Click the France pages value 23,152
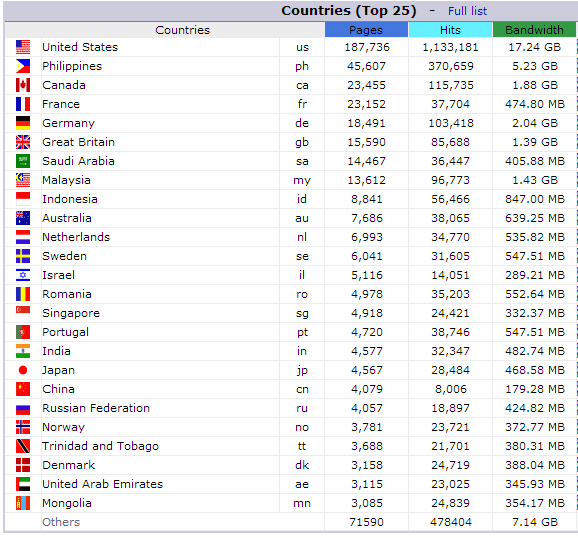The height and width of the screenshot is (538, 578). [366, 104]
